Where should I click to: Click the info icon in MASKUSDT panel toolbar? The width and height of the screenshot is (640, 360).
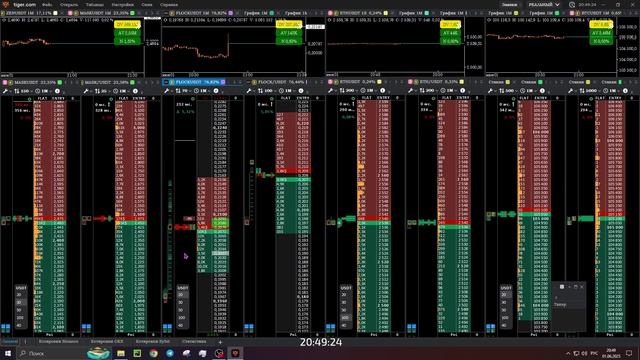point(57,91)
